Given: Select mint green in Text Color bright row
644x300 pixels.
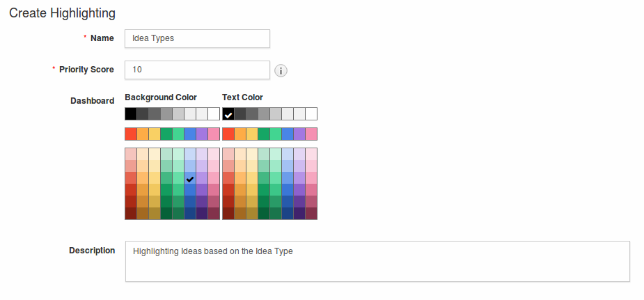Looking at the screenshot, I should tap(276, 134).
